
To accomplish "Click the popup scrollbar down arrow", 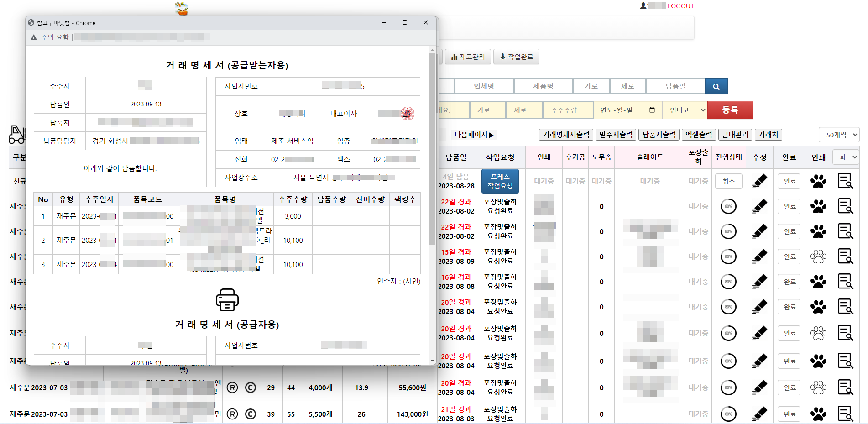I will (x=432, y=361).
